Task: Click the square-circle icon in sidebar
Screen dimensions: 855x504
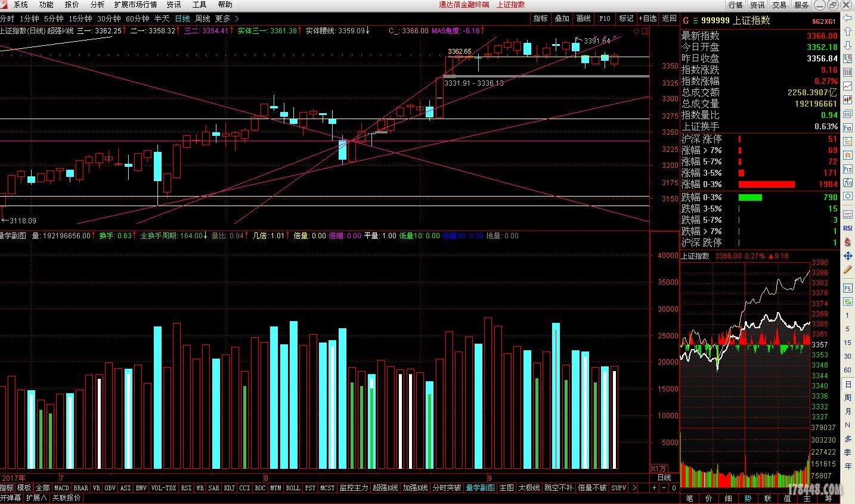Action: coord(847,196)
